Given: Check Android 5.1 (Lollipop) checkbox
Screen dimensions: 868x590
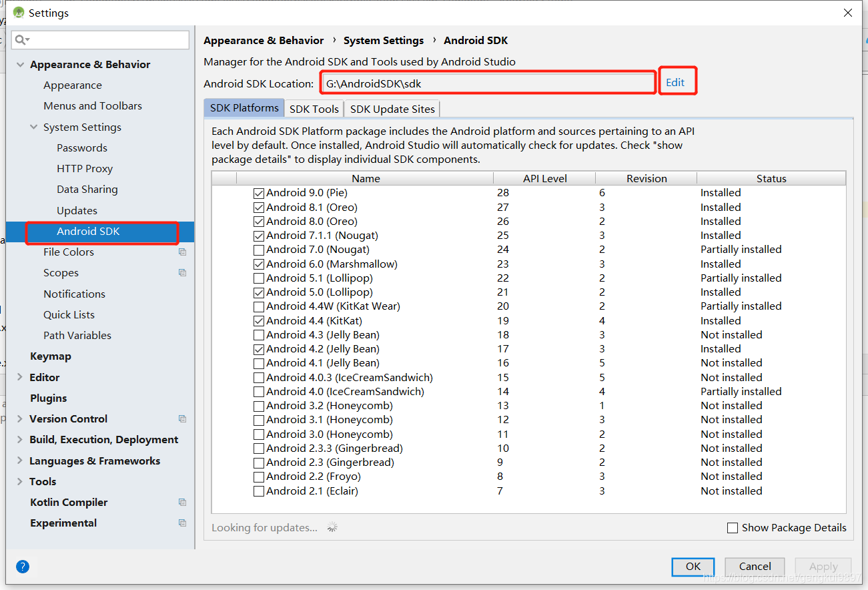Looking at the screenshot, I should (x=259, y=278).
